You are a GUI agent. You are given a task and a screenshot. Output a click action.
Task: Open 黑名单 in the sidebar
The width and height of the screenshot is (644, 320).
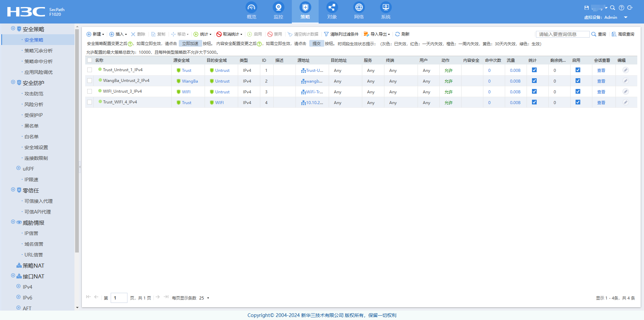(x=32, y=126)
